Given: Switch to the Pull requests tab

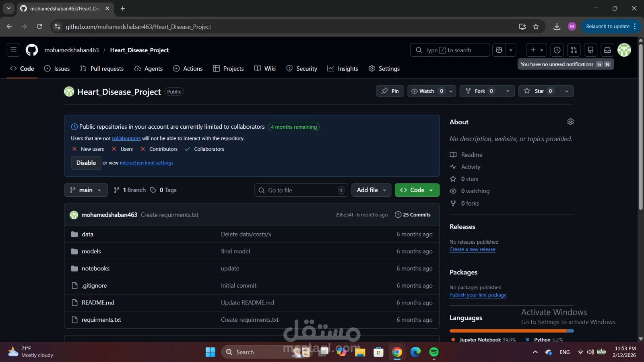Looking at the screenshot, I should tap(102, 69).
